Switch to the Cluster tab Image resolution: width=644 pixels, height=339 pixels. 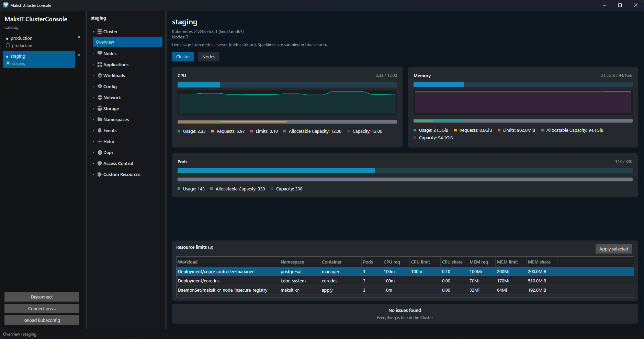[183, 57]
